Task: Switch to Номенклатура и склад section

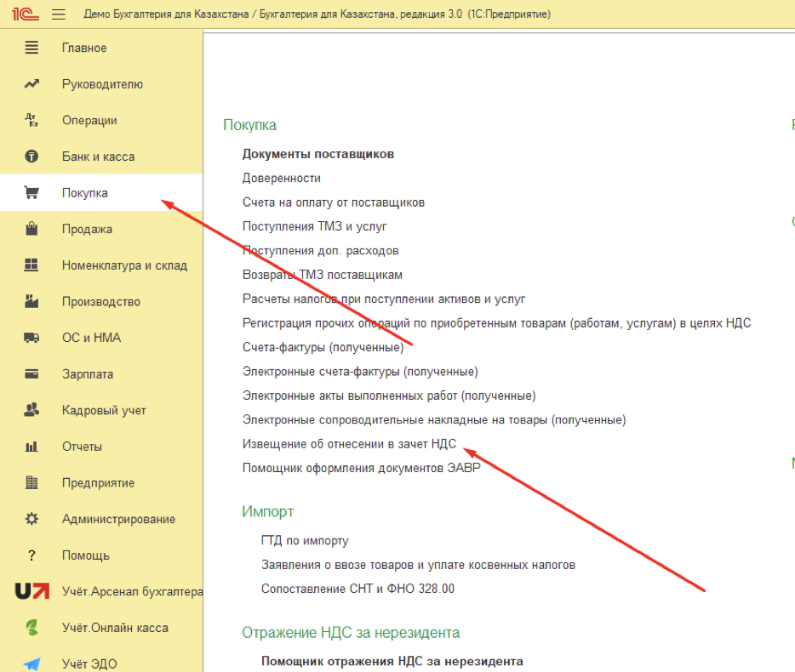Action: click(x=124, y=265)
